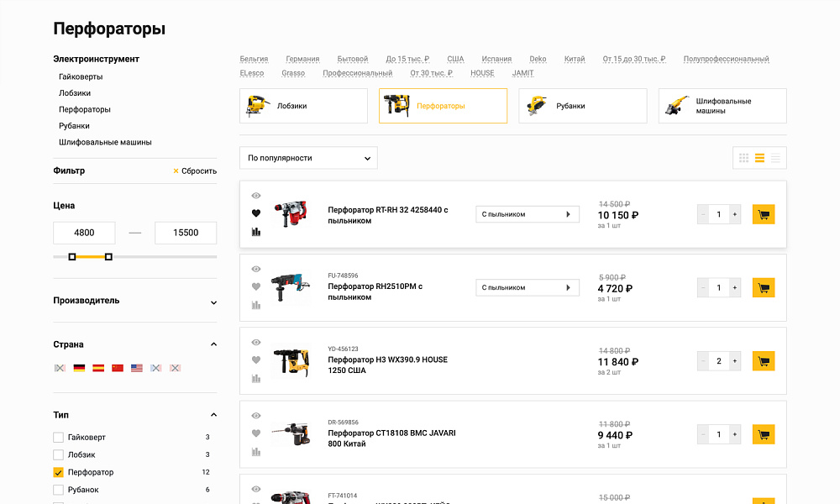This screenshot has width=840, height=504.
Task: Quick view Перфоратор CT18108 via eye icon
Action: [256, 416]
